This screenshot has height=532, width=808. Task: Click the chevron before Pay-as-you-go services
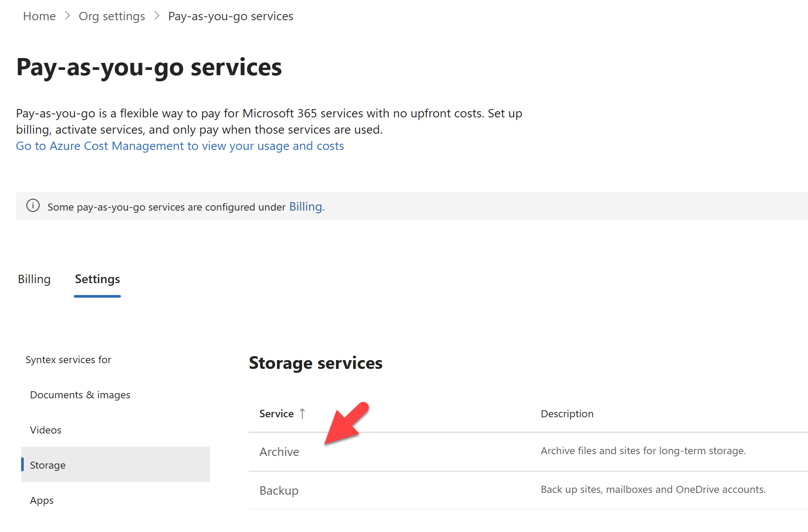tap(157, 16)
